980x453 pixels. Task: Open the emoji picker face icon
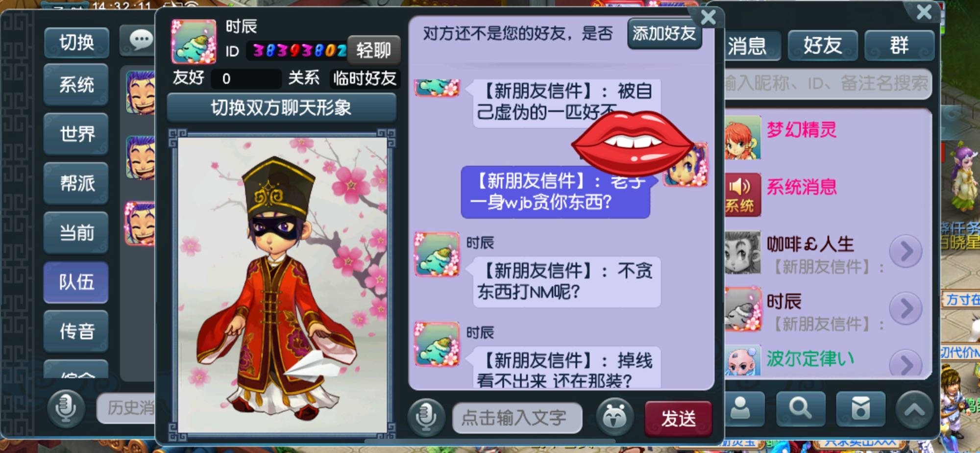(614, 417)
